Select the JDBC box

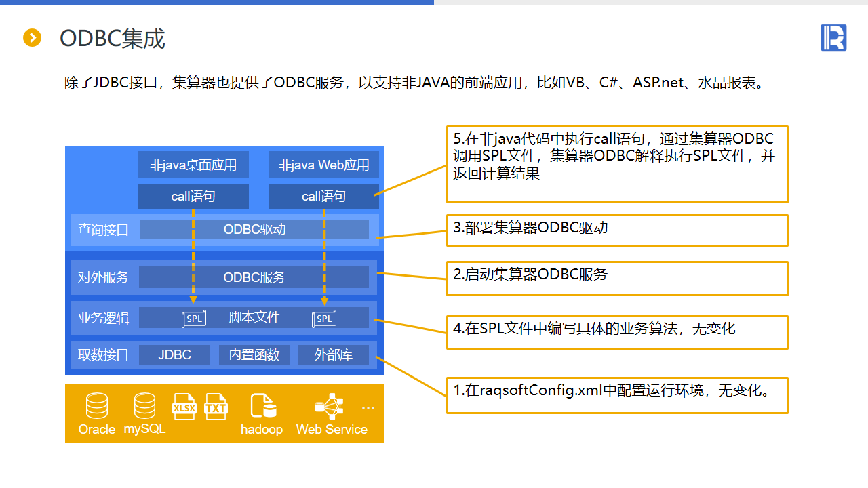175,354
